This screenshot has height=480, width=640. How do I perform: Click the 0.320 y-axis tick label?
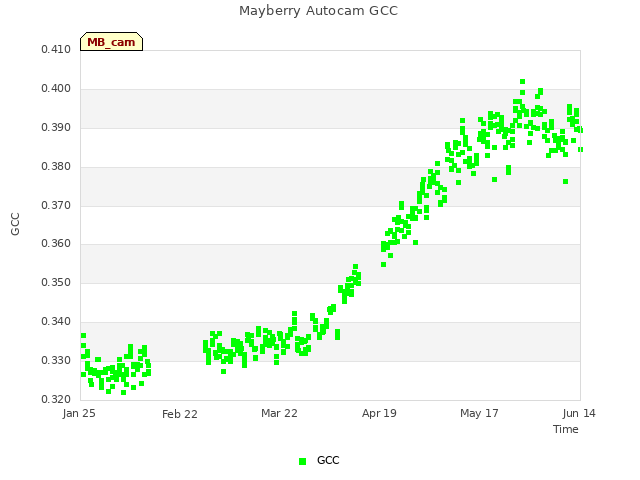56,399
